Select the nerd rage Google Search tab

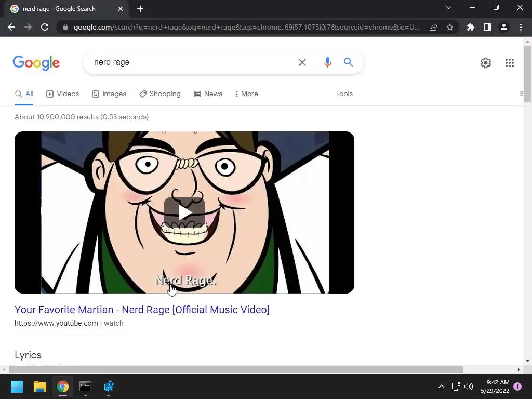[x=64, y=9]
